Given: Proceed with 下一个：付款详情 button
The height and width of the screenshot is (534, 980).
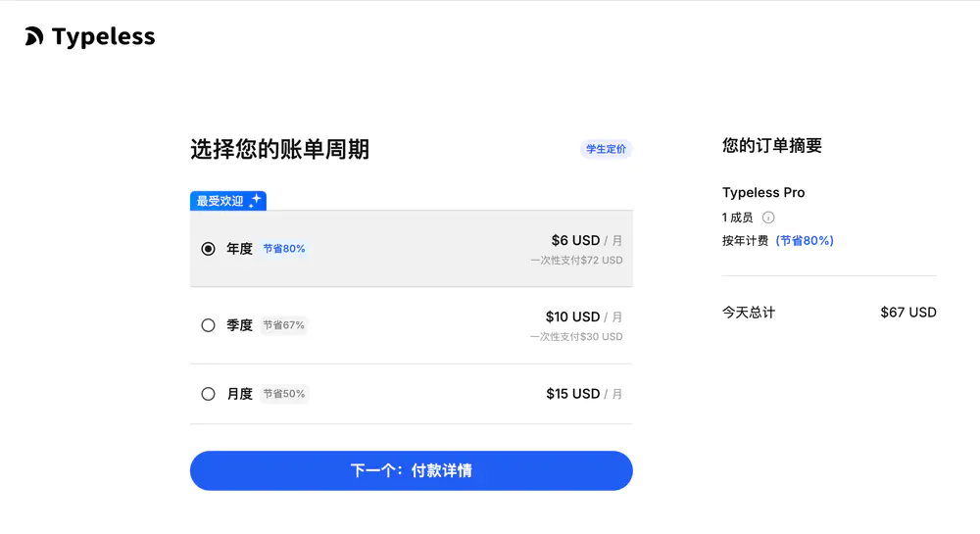Looking at the screenshot, I should (412, 470).
